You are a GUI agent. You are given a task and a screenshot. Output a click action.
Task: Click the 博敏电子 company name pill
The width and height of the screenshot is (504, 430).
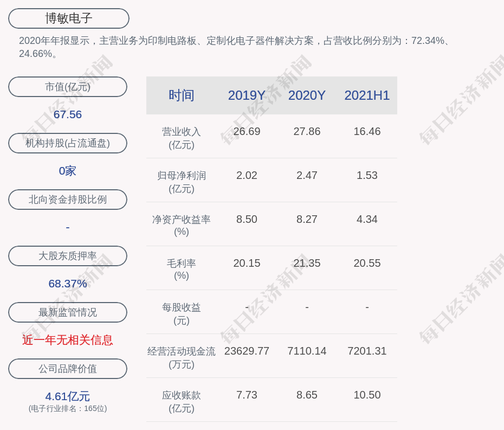(69, 18)
